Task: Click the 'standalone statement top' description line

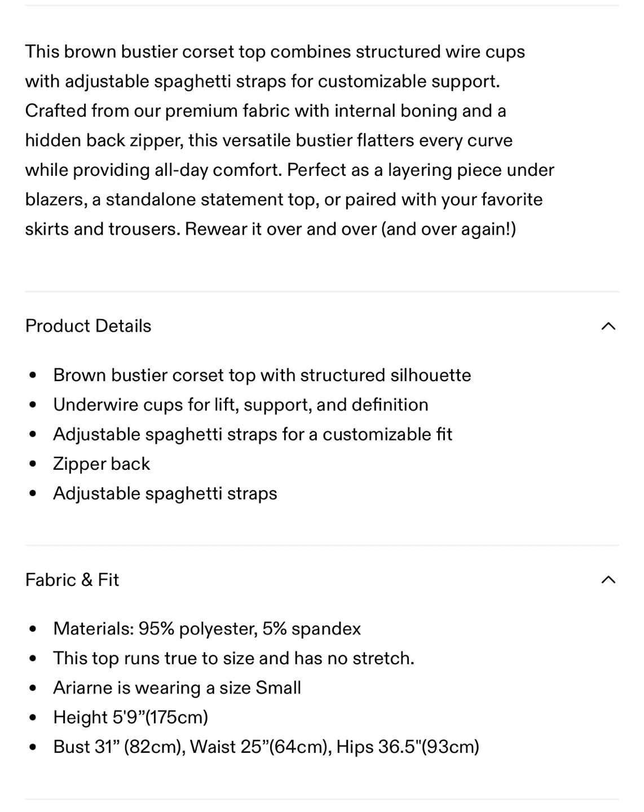Action: click(x=284, y=200)
